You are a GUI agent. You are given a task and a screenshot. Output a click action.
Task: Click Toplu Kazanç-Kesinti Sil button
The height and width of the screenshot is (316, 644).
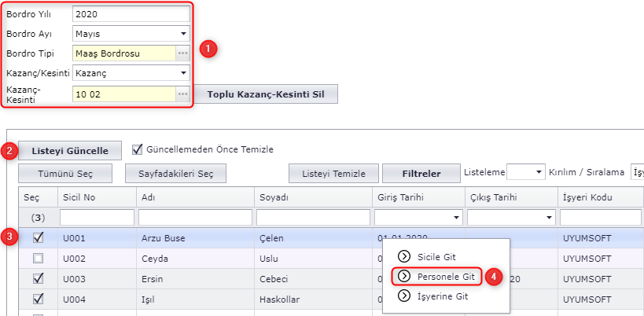click(x=266, y=94)
